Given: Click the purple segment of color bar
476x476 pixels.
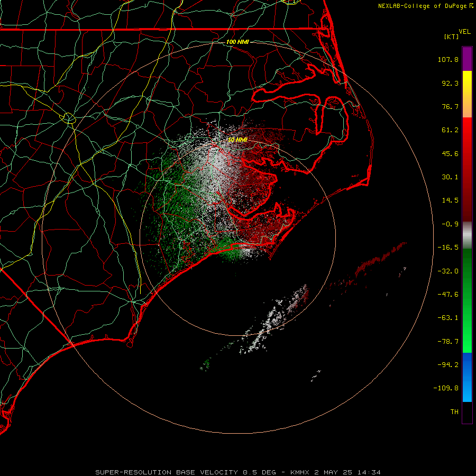Looking at the screenshot, I should coord(467,59).
